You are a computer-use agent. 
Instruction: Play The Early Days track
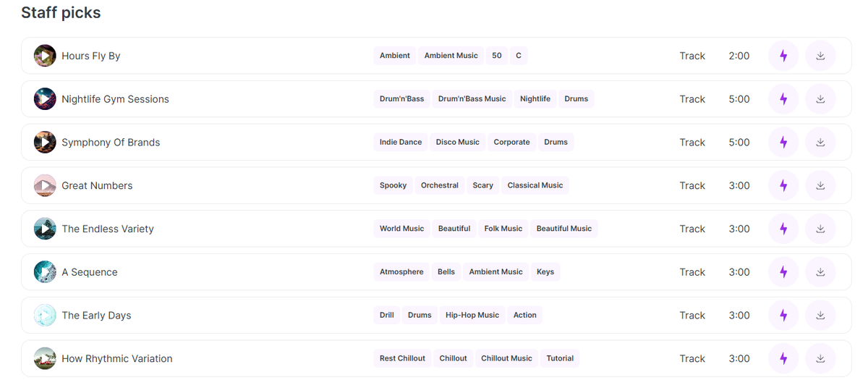point(45,316)
